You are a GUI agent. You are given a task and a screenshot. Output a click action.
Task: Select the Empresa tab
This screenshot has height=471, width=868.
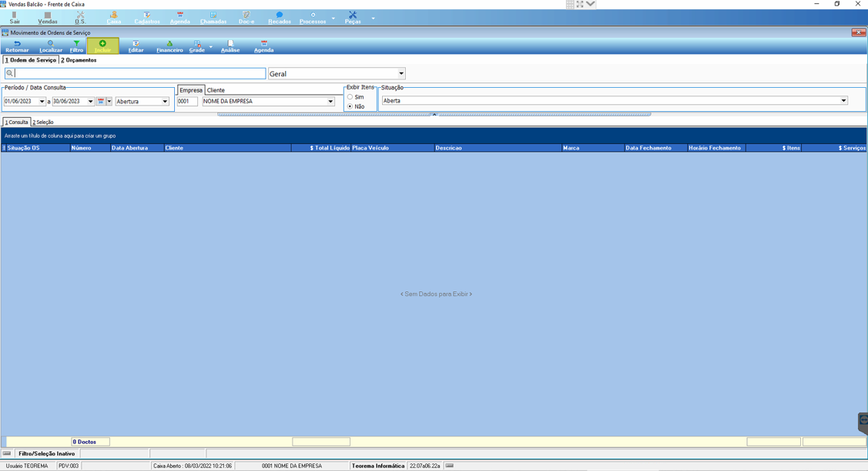point(191,89)
